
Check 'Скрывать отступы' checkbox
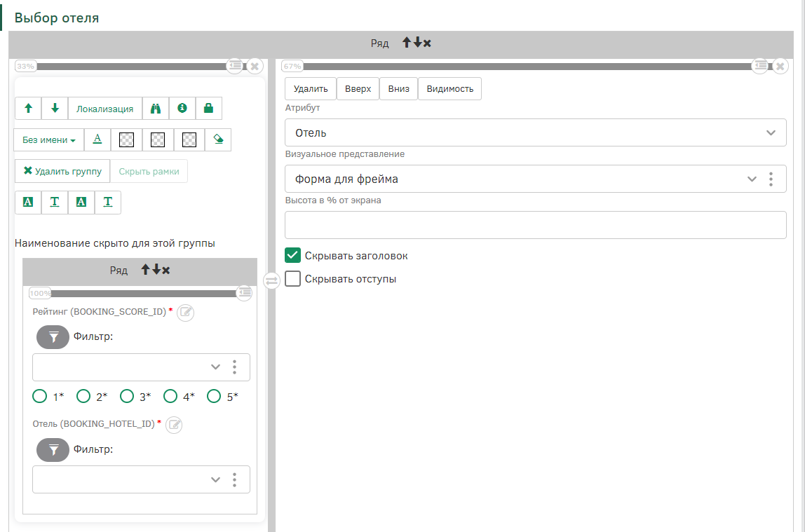pos(292,278)
